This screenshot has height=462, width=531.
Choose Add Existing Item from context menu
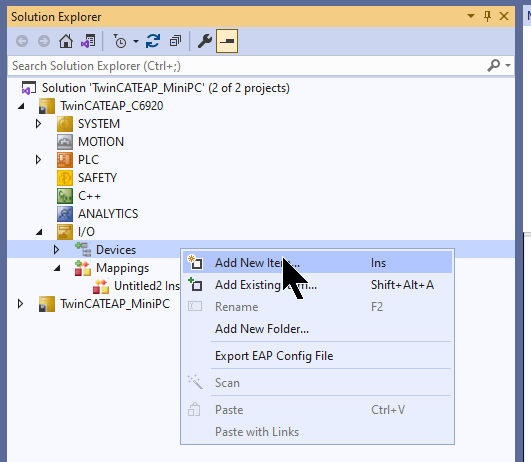(317, 285)
